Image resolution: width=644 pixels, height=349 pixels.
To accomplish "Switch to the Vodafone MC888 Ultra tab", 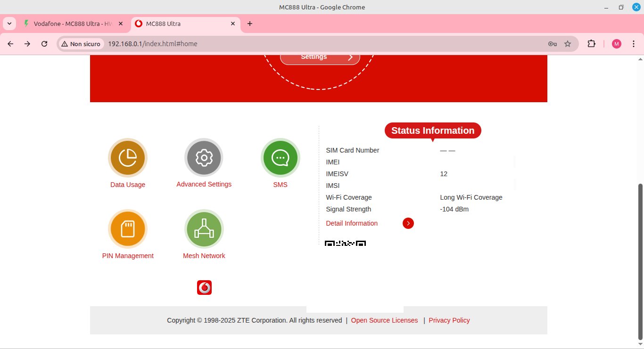I will coord(73,24).
